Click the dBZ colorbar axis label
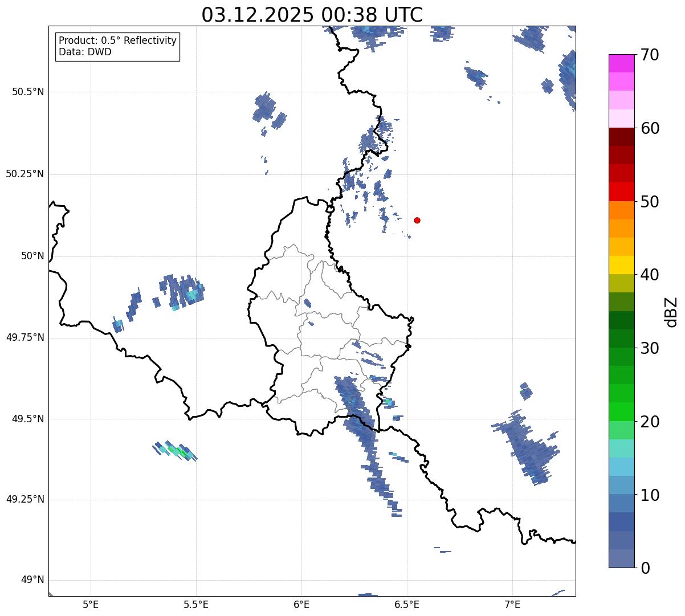 coord(671,312)
